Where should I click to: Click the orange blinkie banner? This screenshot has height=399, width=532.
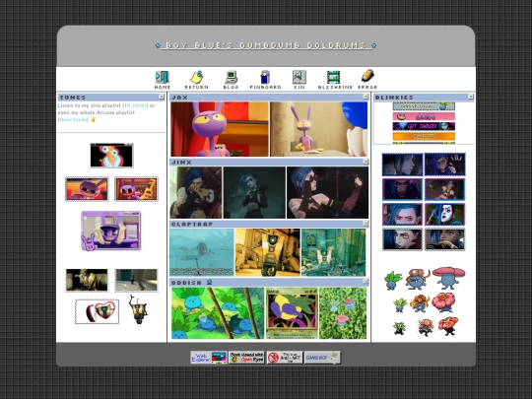(x=424, y=136)
